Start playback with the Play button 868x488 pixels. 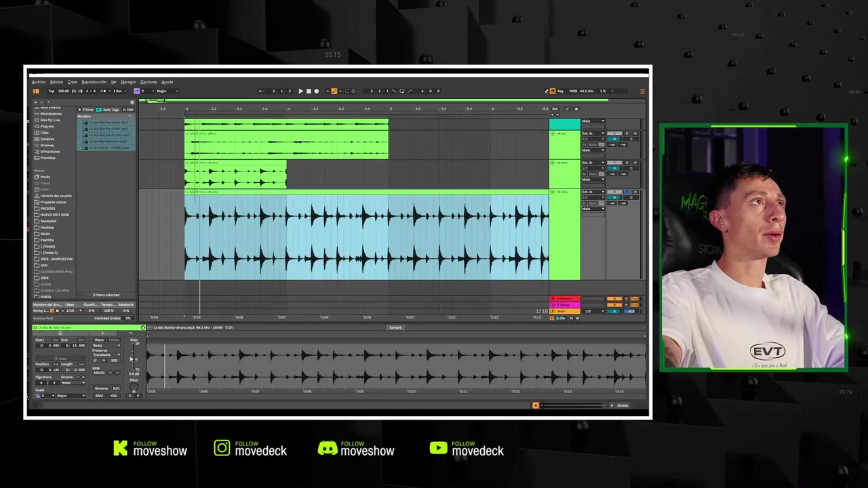click(301, 91)
